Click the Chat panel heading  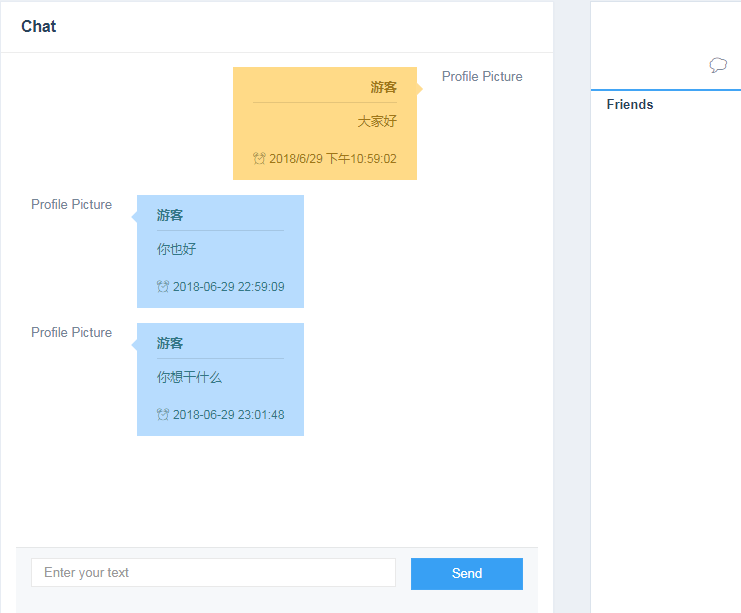(39, 26)
